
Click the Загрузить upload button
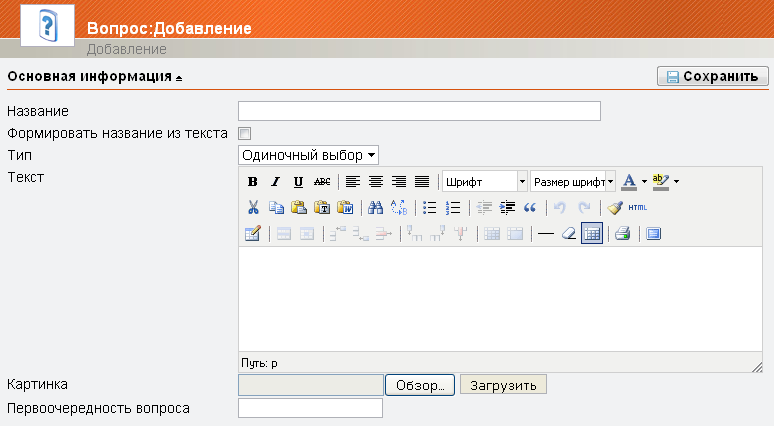(503, 385)
